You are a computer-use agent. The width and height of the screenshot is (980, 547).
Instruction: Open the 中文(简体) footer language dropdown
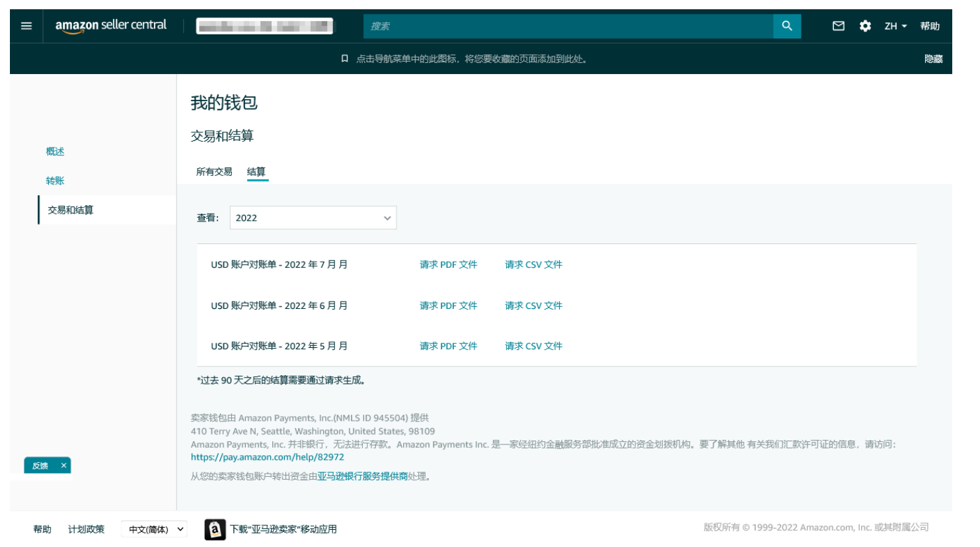pyautogui.click(x=155, y=529)
